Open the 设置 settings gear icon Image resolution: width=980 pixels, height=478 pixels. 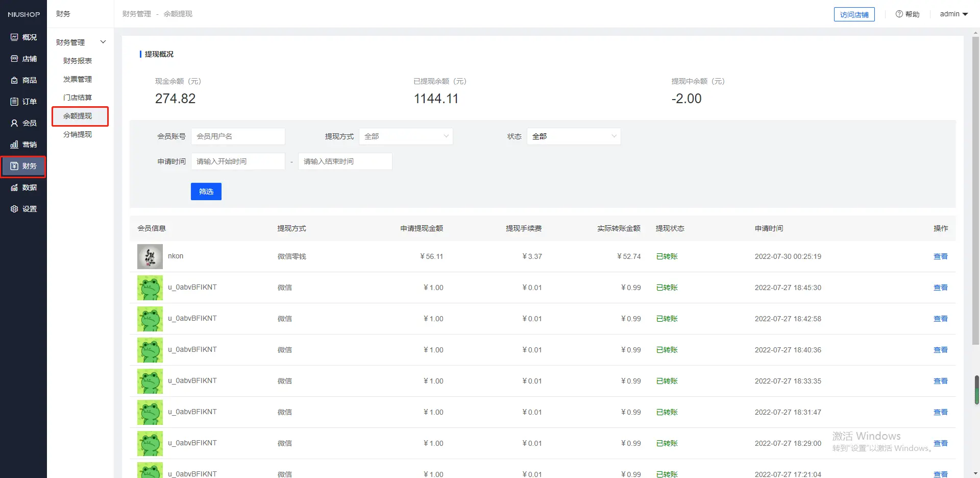(14, 209)
